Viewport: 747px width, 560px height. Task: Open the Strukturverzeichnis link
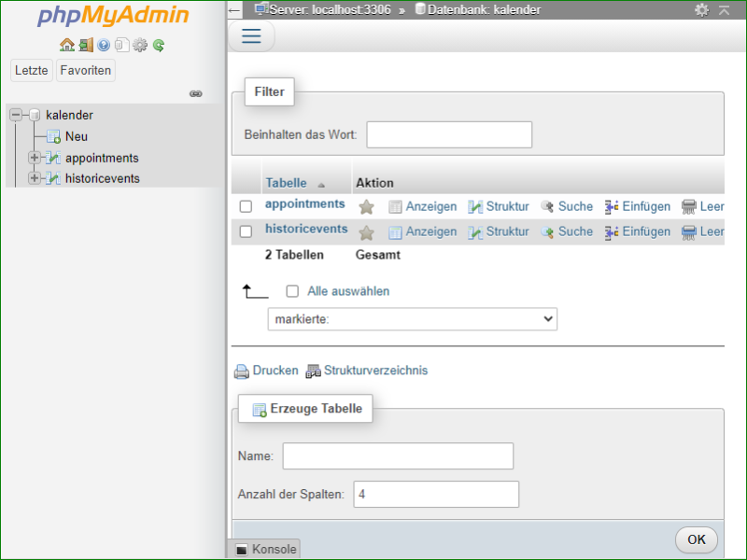375,371
